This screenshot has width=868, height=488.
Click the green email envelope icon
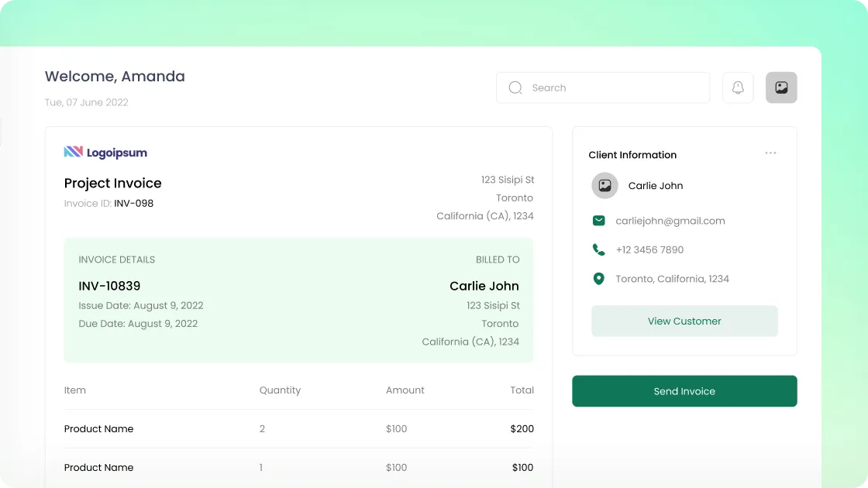pyautogui.click(x=598, y=221)
